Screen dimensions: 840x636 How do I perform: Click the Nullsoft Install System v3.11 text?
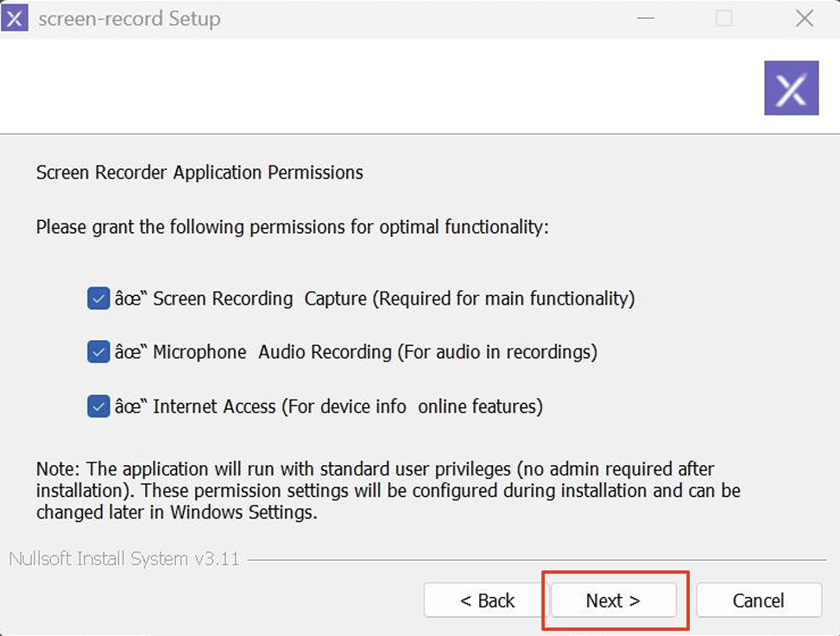pos(123,559)
